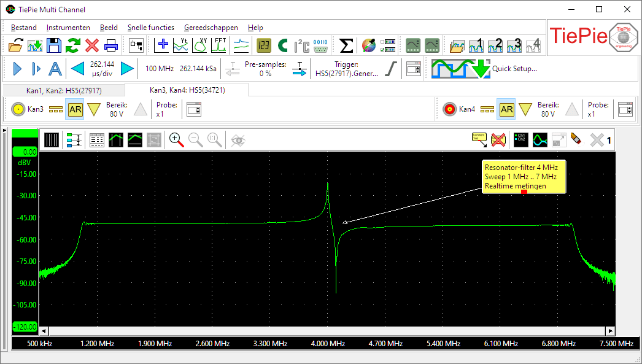Click the refresh instruments icon
This screenshot has width=642, height=364.
coord(72,45)
